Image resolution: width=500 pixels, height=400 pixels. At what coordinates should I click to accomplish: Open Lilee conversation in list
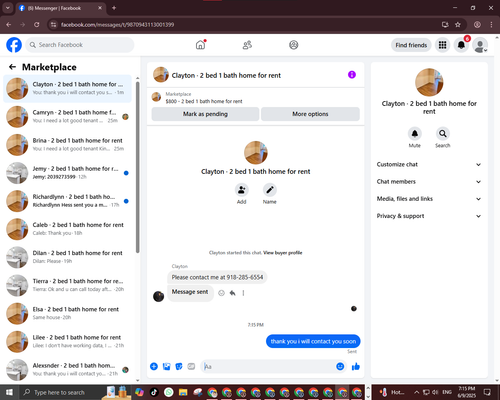(x=67, y=342)
